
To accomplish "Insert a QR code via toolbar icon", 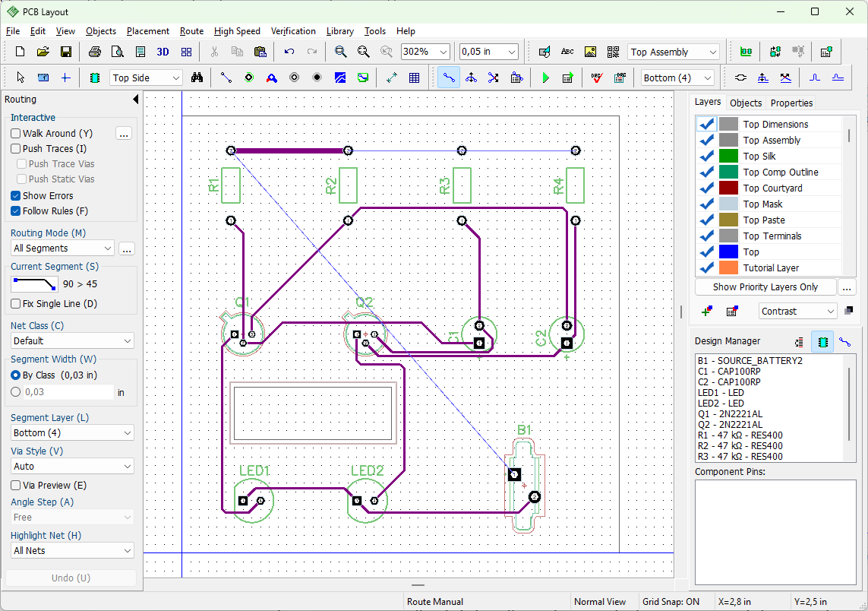I will (613, 52).
